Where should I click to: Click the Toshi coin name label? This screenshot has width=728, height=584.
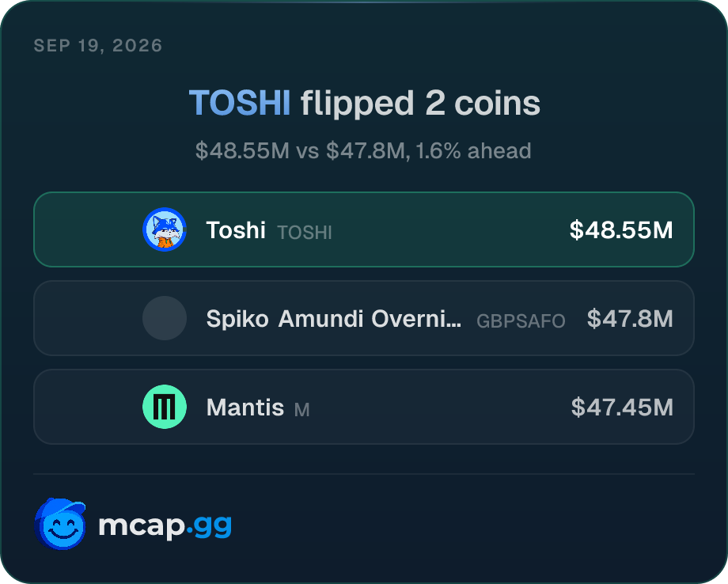(x=236, y=229)
